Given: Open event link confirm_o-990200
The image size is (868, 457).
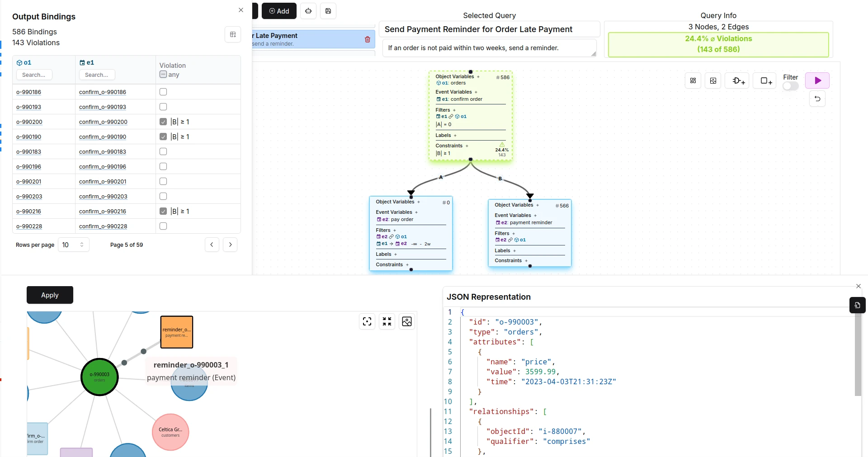Looking at the screenshot, I should tap(103, 122).
